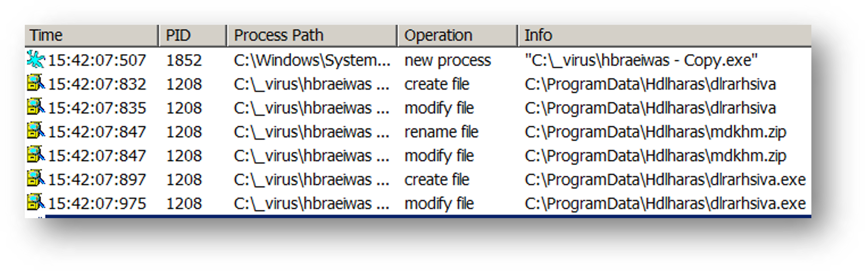
Task: Click the new process icon at 15:42:07:507
Action: [36, 60]
